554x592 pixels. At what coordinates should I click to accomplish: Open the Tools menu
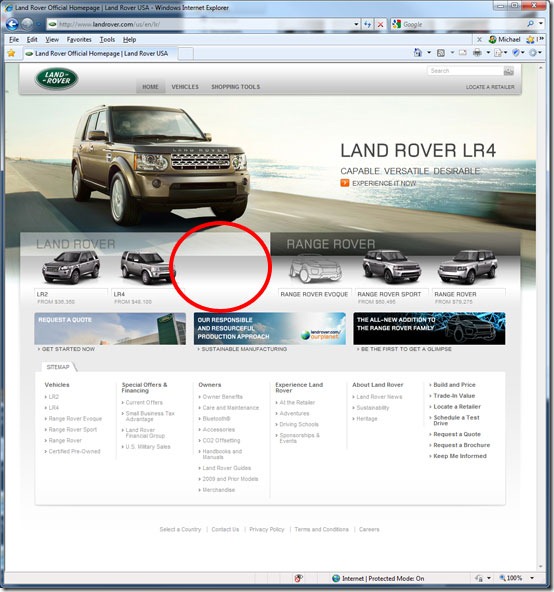click(107, 40)
